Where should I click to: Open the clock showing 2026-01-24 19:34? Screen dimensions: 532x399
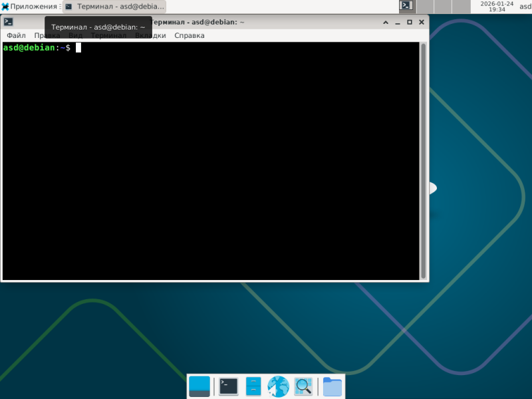pos(497,7)
